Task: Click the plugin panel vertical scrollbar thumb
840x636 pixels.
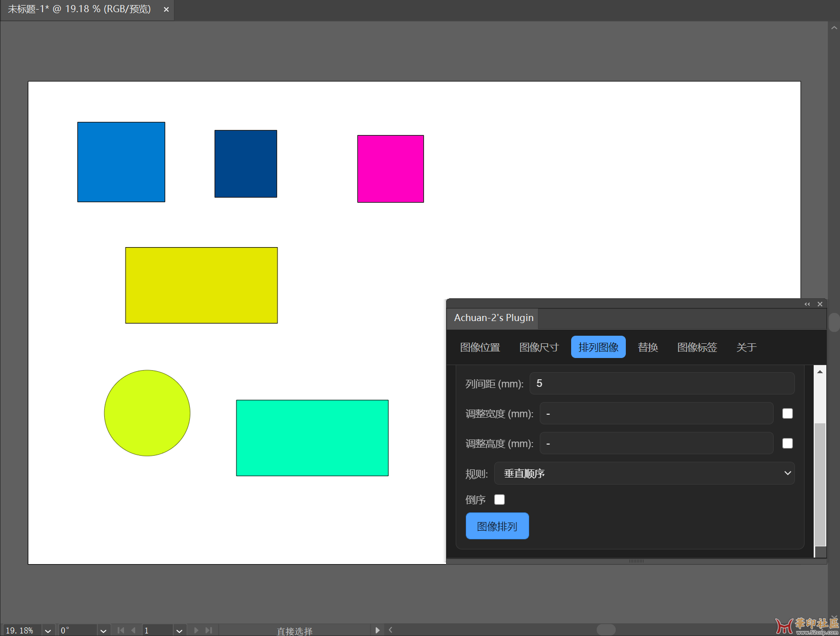Action: pyautogui.click(x=820, y=485)
